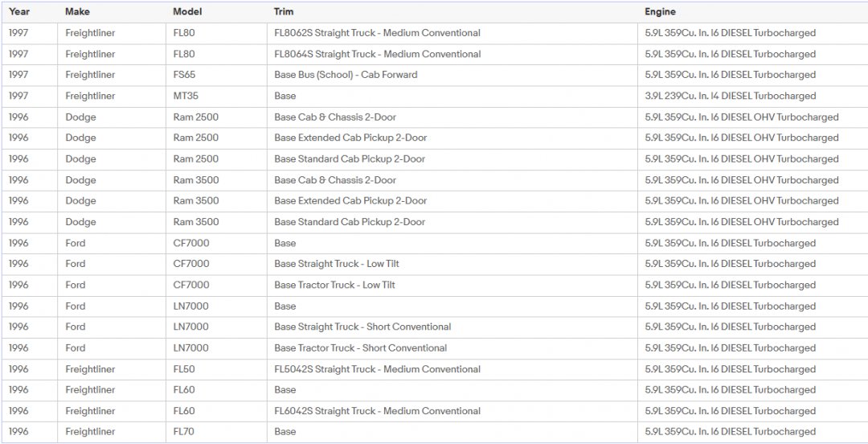Click the FL50 model cell
Screen dimensions: 868x444
[184, 369]
